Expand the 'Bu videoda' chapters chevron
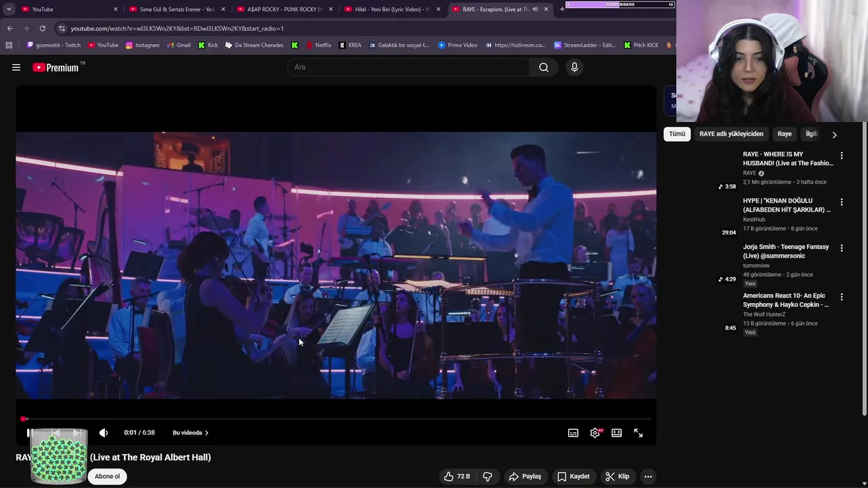Image resolution: width=868 pixels, height=488 pixels. click(206, 432)
